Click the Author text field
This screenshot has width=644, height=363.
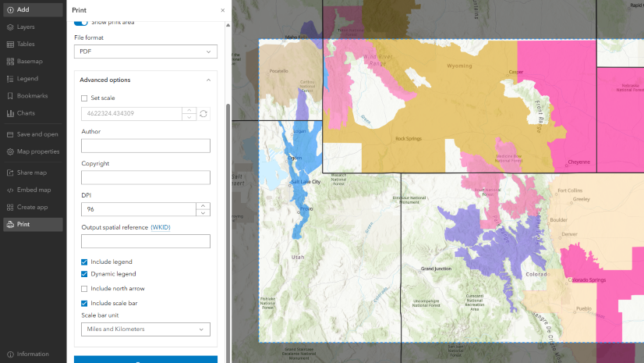[146, 146]
